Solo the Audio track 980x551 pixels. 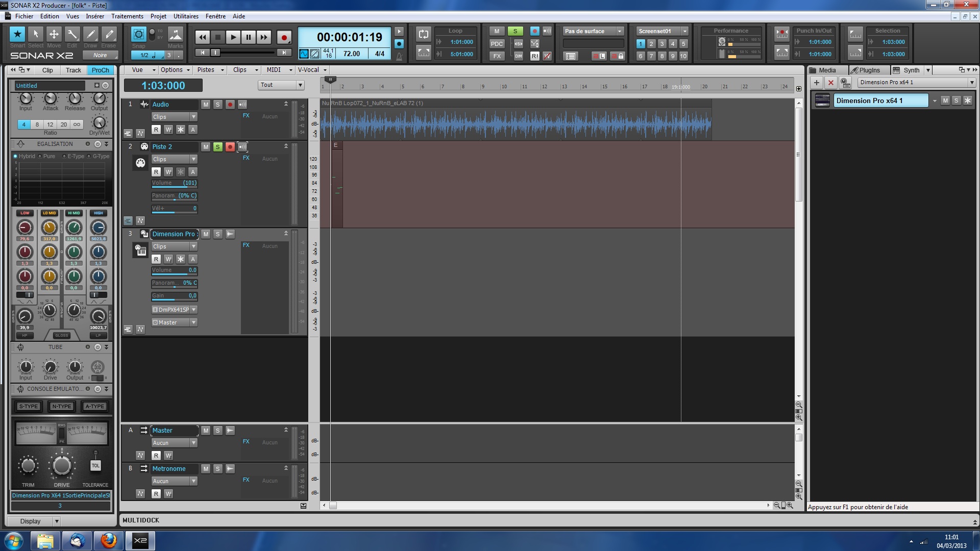click(x=218, y=104)
